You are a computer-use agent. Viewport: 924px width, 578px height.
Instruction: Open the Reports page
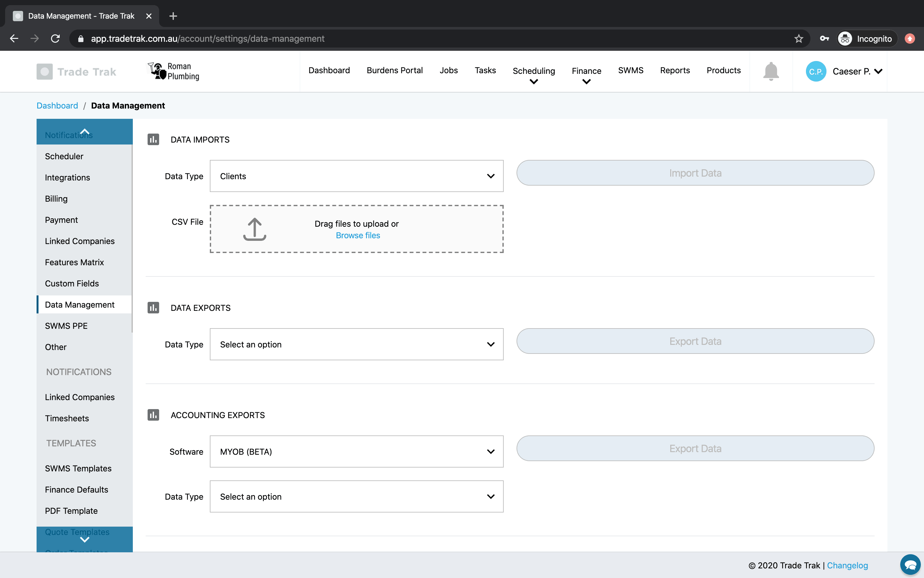coord(675,70)
